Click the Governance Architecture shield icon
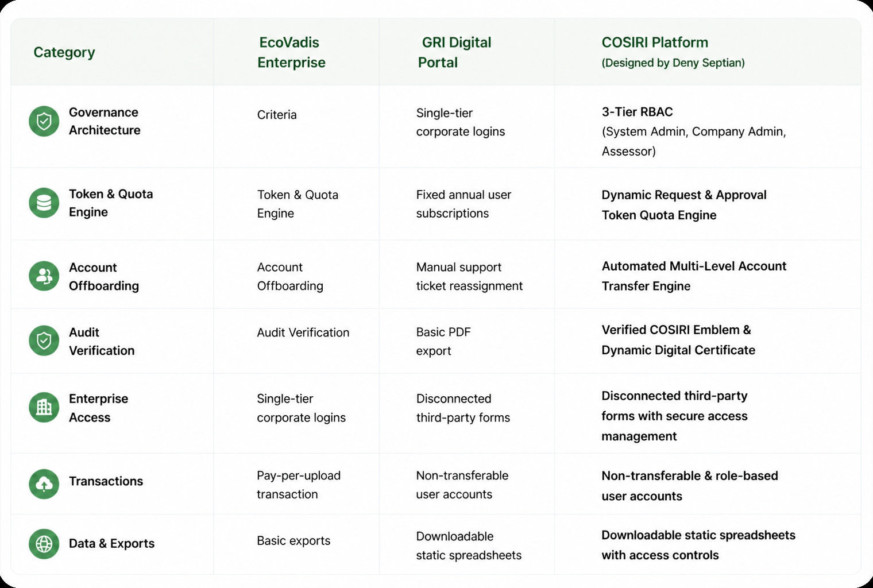 (44, 121)
